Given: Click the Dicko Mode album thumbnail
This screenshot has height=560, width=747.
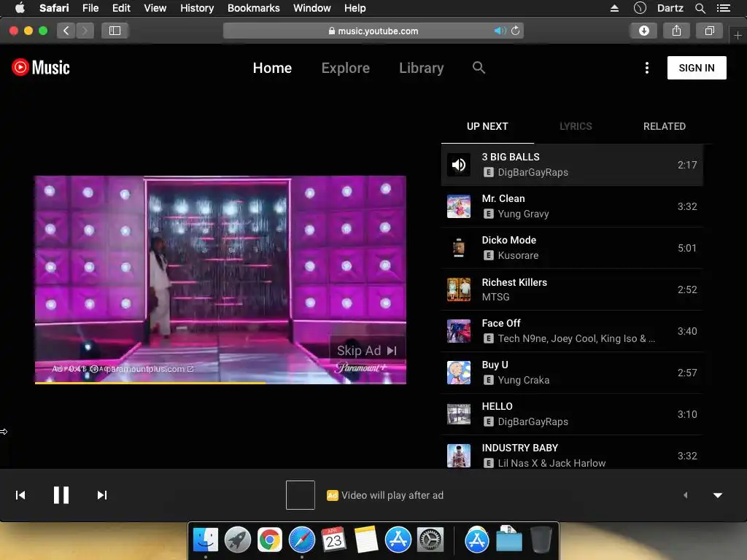Looking at the screenshot, I should click(459, 248).
